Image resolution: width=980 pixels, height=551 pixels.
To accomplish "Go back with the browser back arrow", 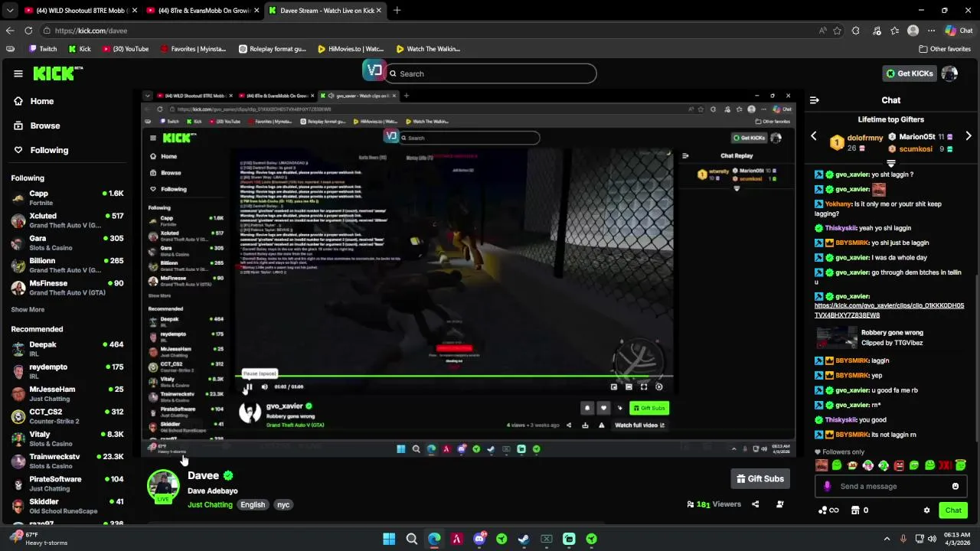I will 10,31.
